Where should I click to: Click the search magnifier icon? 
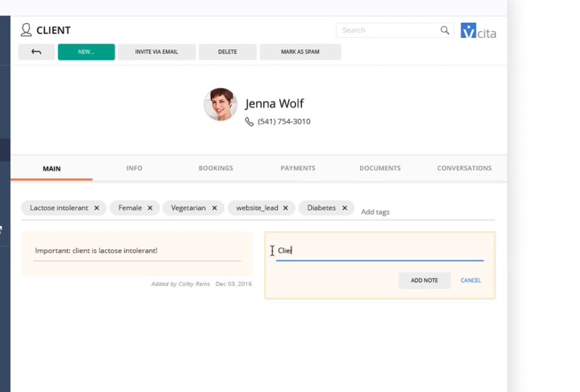pyautogui.click(x=445, y=30)
